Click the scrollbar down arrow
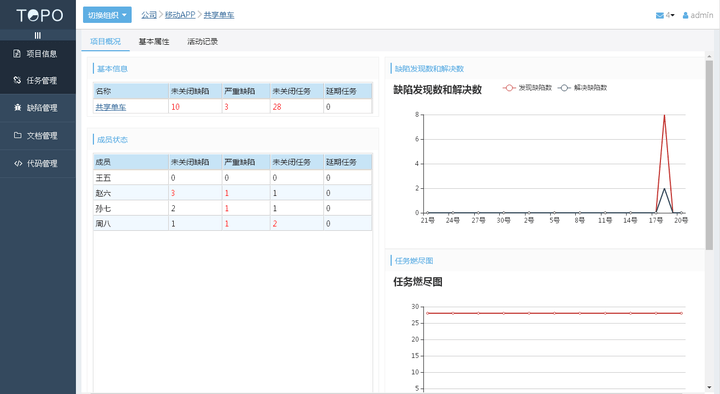 709,388
